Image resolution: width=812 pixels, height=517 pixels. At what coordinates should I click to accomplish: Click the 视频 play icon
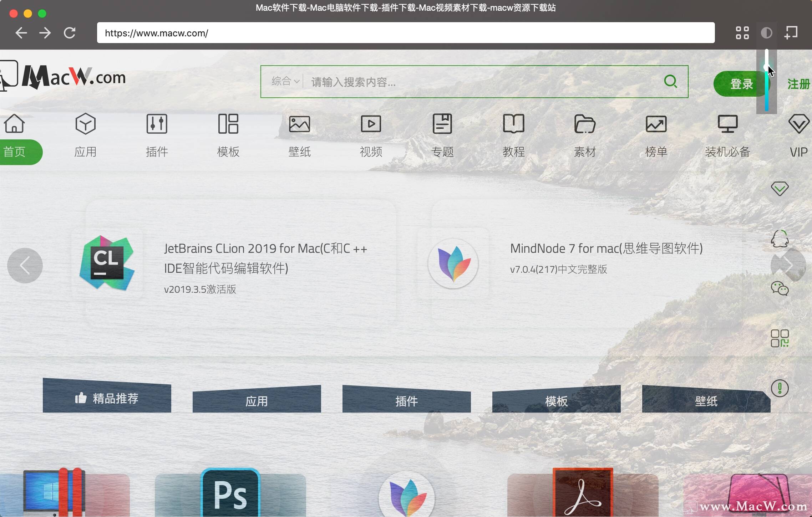coord(371,124)
